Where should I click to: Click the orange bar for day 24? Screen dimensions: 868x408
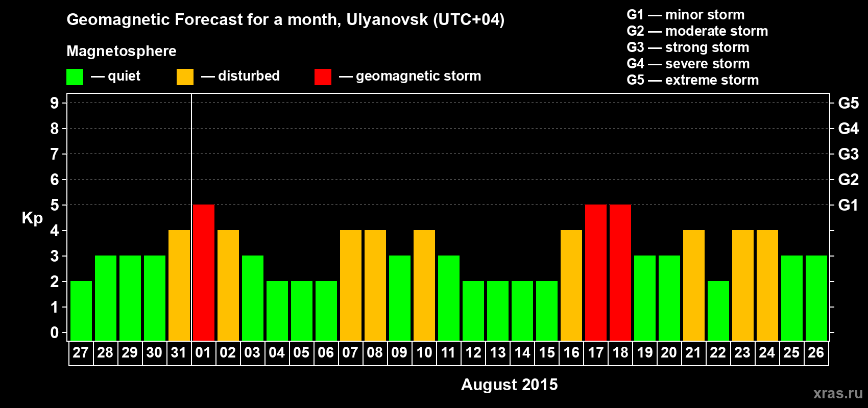(767, 285)
